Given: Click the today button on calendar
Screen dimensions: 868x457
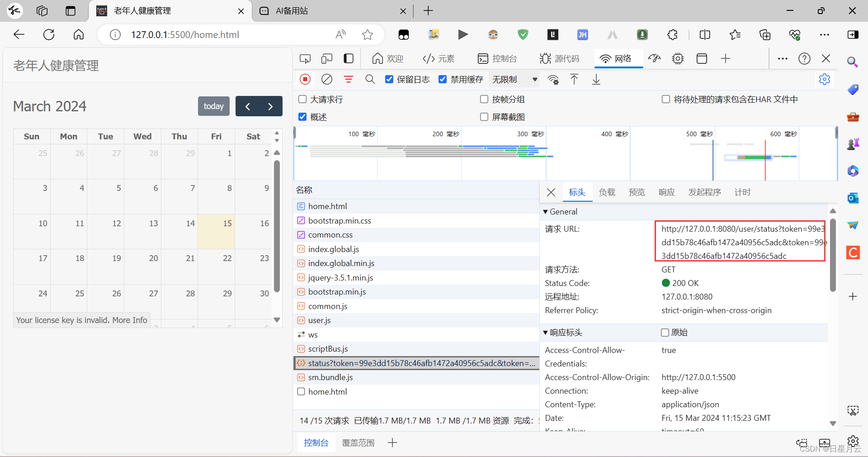Looking at the screenshot, I should (213, 106).
